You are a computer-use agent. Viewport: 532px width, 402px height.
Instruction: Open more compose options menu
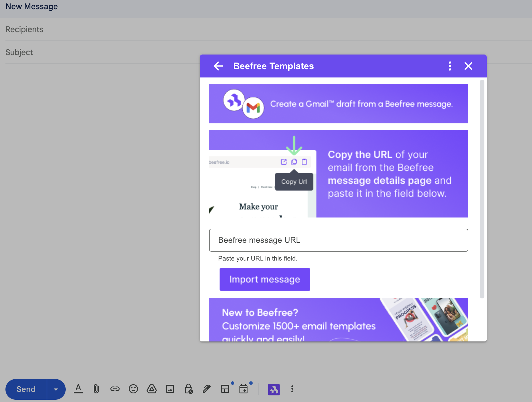[292, 389]
